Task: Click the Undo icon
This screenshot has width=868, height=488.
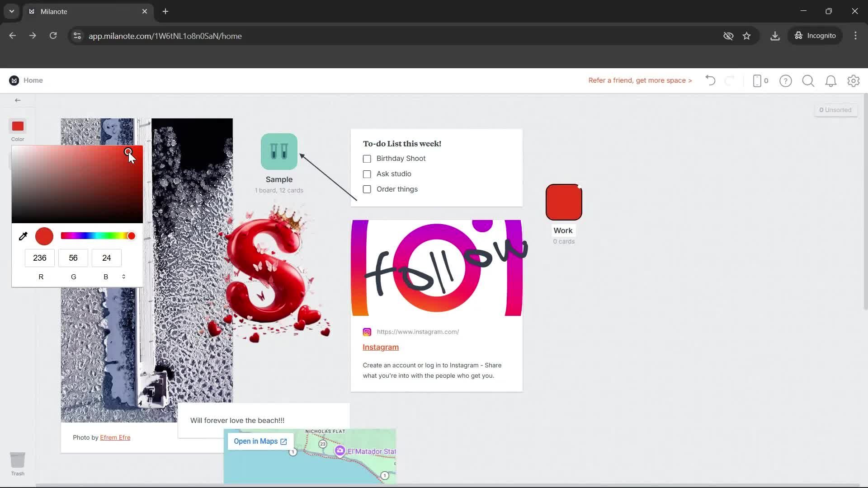Action: coord(710,80)
